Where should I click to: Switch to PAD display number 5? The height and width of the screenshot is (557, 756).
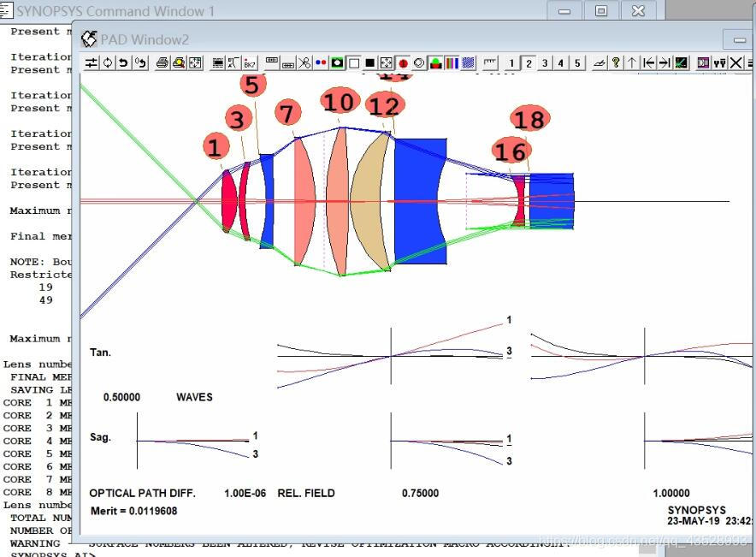point(577,62)
